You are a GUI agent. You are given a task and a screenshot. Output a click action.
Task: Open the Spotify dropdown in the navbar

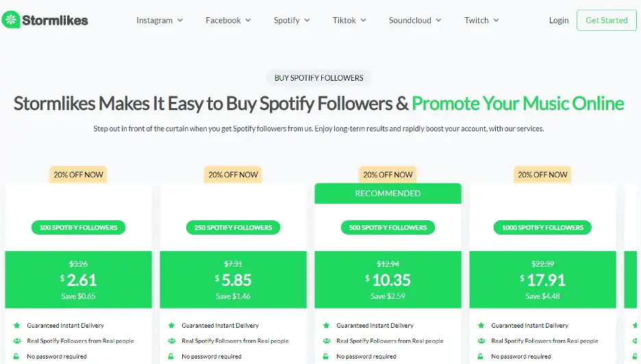[292, 21]
